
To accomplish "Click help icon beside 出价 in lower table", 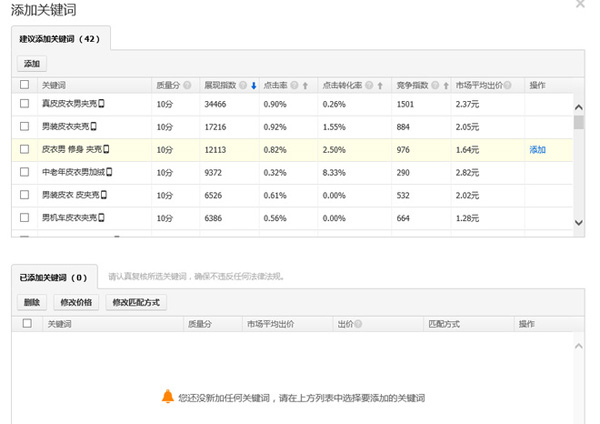I will pos(357,324).
